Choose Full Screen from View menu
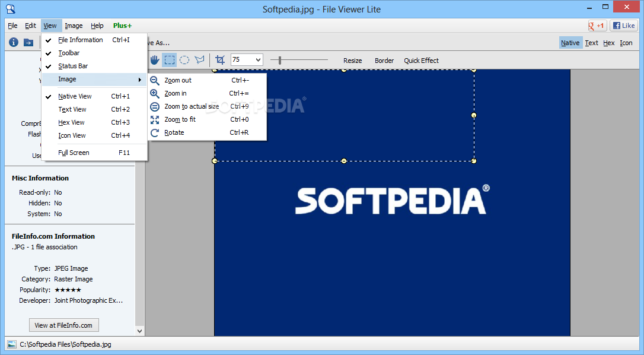644x355 pixels. click(x=94, y=153)
